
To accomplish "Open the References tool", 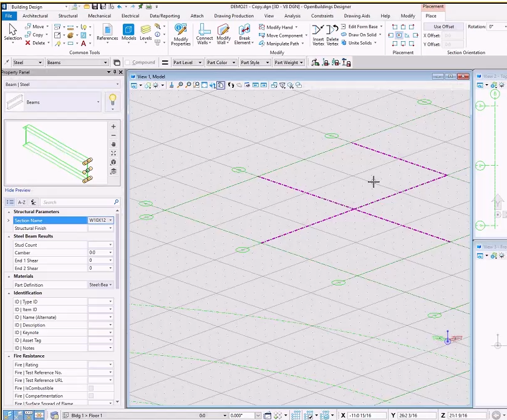I will tap(107, 32).
